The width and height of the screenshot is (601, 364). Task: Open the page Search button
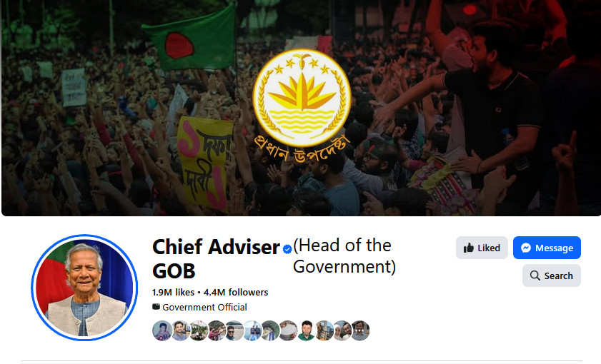[552, 275]
